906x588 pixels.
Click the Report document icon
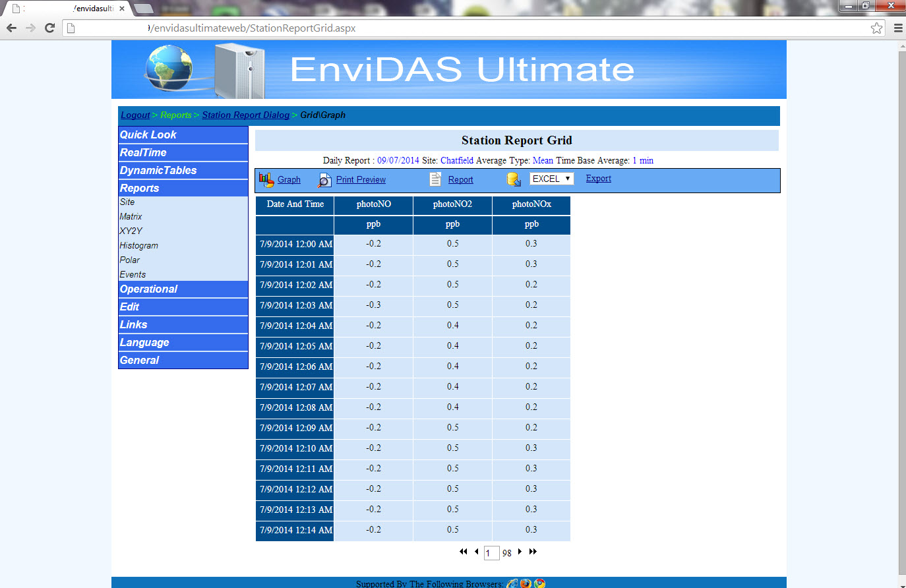[x=435, y=179]
